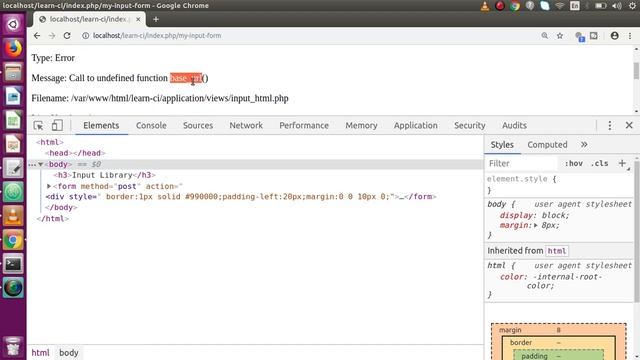Open DevTools customize three-dot menu
This screenshot has width=640, height=360.
tap(610, 125)
